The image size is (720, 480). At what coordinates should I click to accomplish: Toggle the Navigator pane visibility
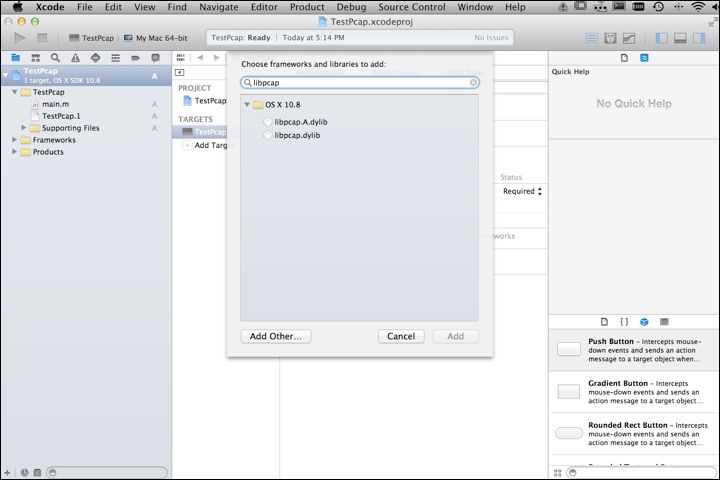click(x=662, y=38)
